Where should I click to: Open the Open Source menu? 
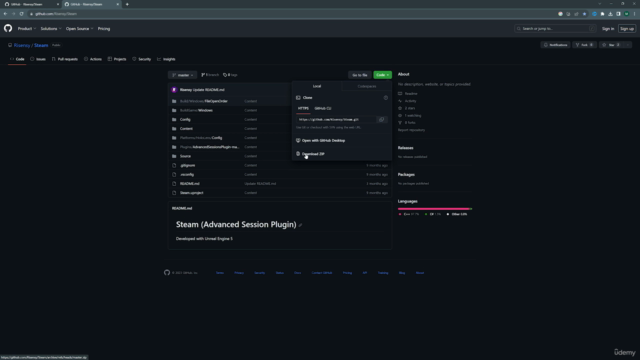click(79, 29)
